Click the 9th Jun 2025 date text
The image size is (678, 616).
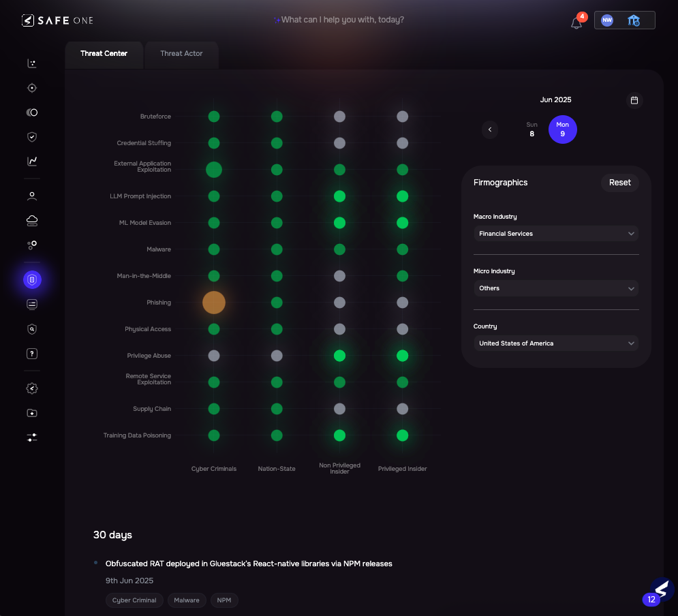tap(129, 581)
